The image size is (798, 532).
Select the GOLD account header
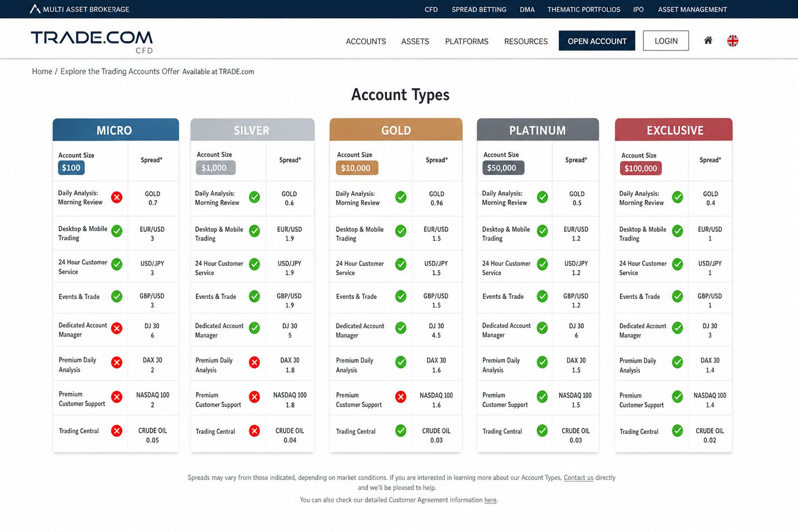[x=396, y=130]
